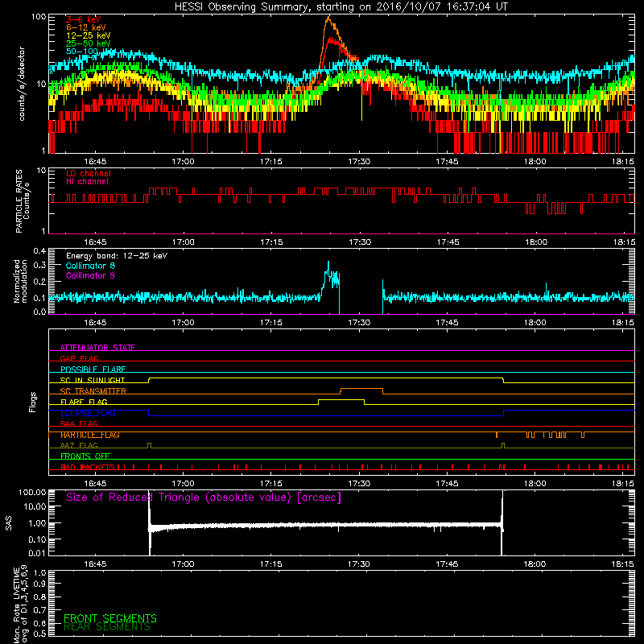
Task: Click the "PARTICLE RATES" axis title
Action: [x=19, y=201]
